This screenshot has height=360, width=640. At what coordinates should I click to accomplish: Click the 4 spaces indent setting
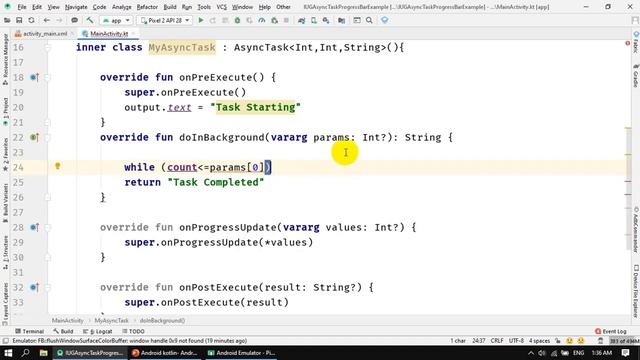(x=539, y=341)
